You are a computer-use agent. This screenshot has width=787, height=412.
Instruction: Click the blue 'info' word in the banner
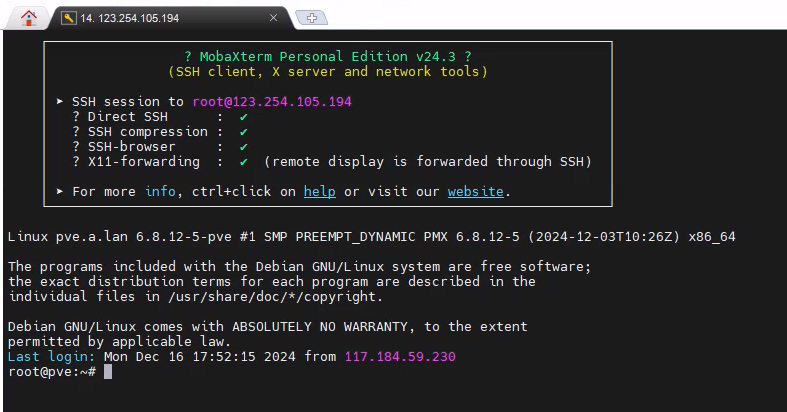(x=161, y=192)
